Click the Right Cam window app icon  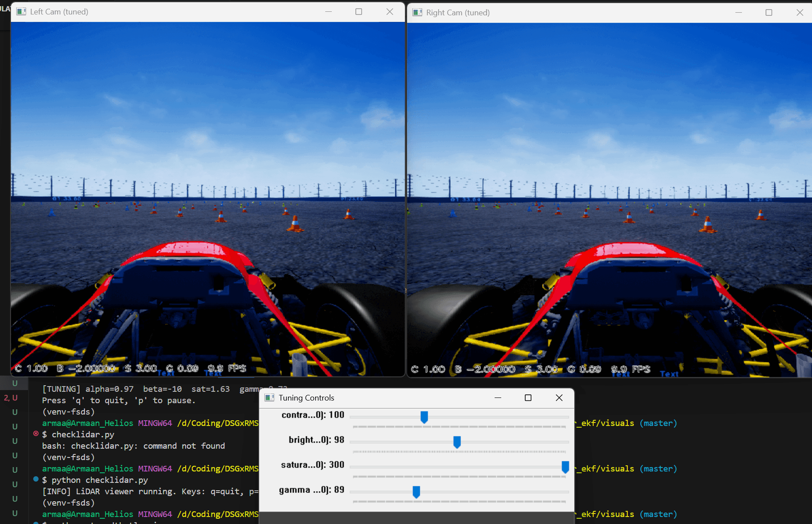[x=418, y=13]
